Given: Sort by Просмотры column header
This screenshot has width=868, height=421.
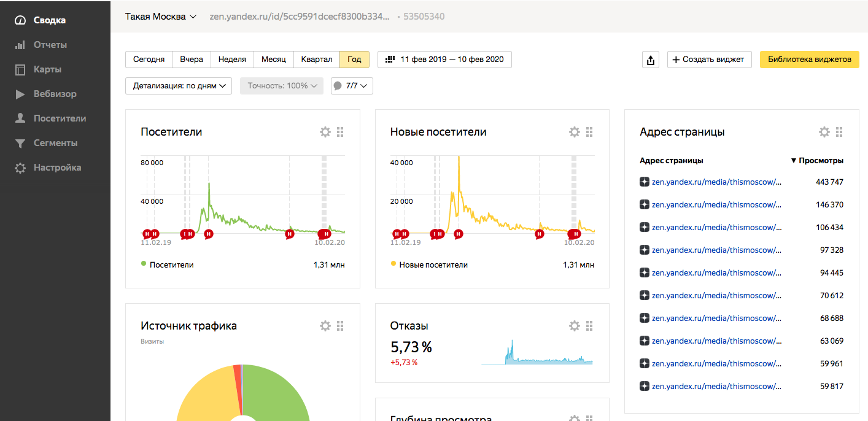Looking at the screenshot, I should click(x=817, y=161).
